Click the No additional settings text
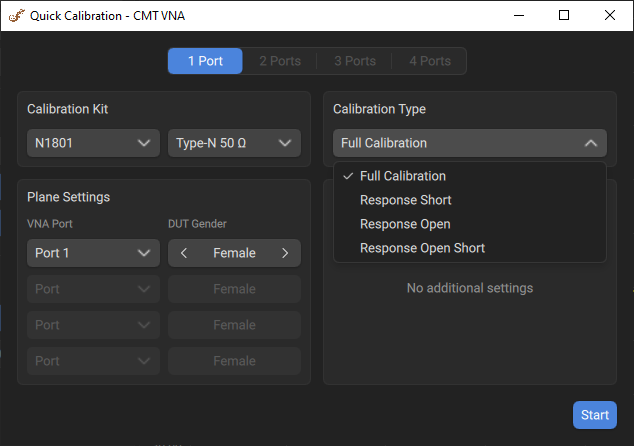634x446 pixels. pos(470,288)
